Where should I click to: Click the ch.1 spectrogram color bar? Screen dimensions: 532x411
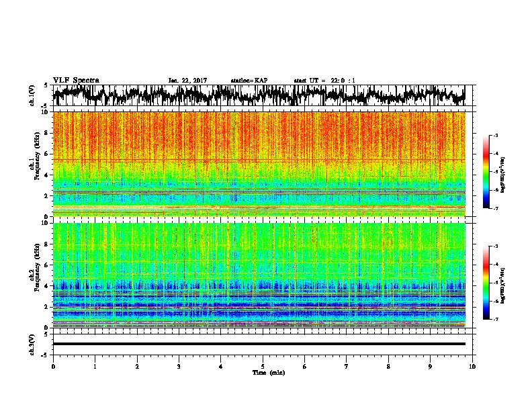coord(486,172)
